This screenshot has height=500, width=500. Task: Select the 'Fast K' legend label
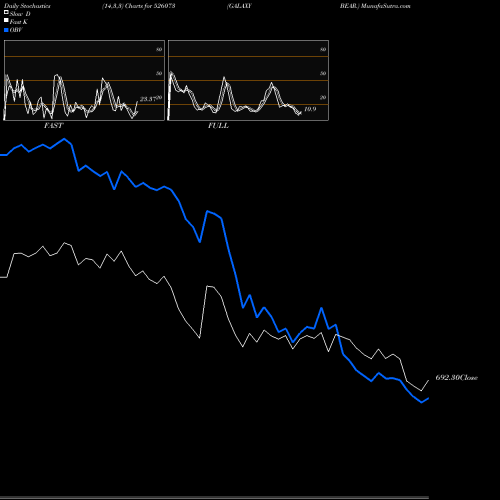tap(19, 22)
